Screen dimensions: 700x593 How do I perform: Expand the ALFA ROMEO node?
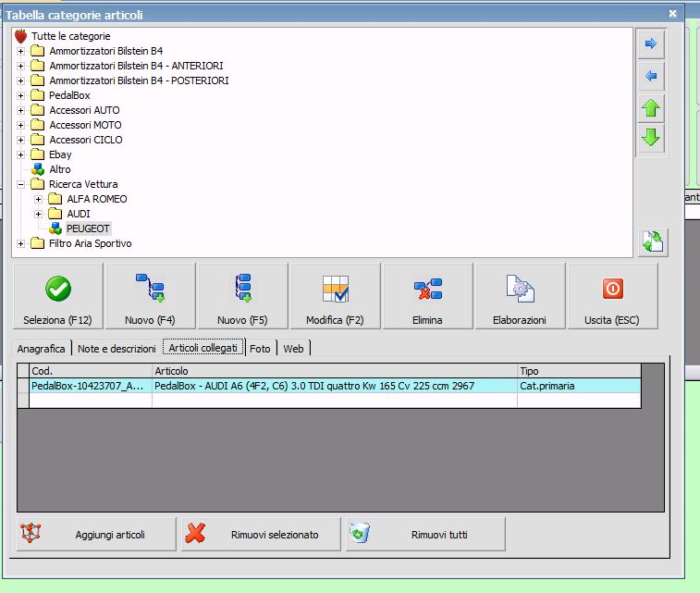(39, 199)
